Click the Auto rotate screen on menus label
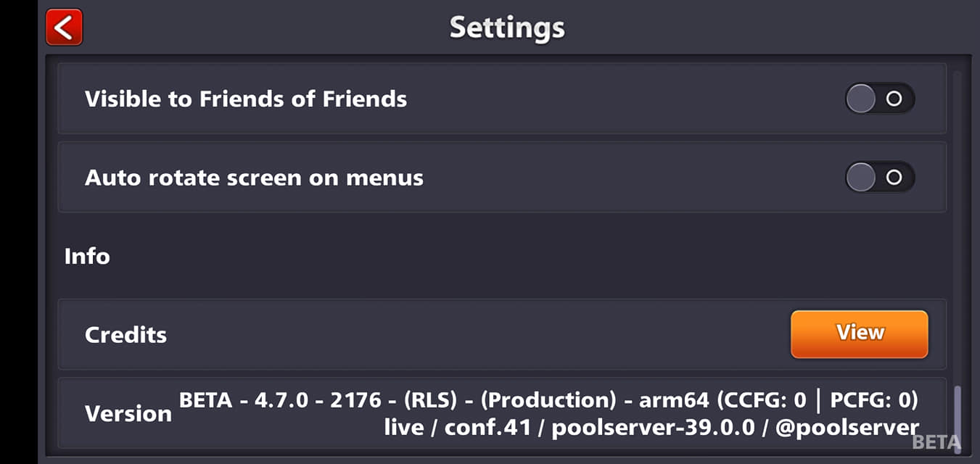Viewport: 980px width, 464px height. click(254, 178)
